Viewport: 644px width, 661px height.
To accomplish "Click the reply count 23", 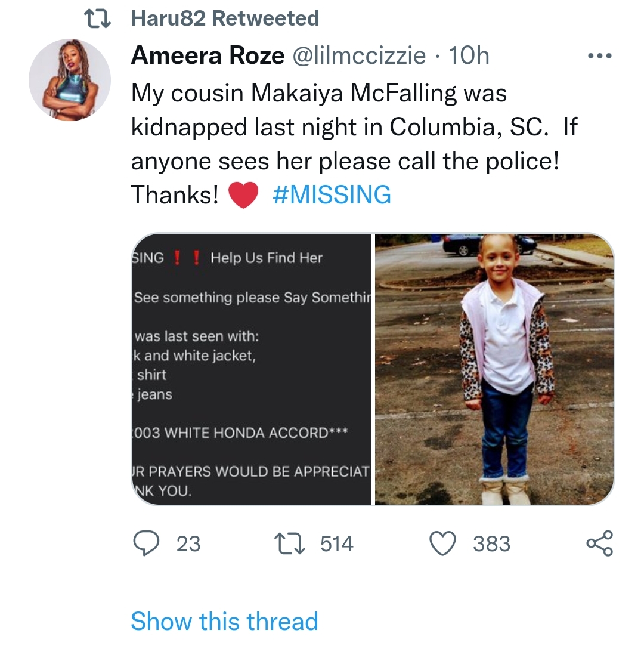I will click(x=188, y=544).
